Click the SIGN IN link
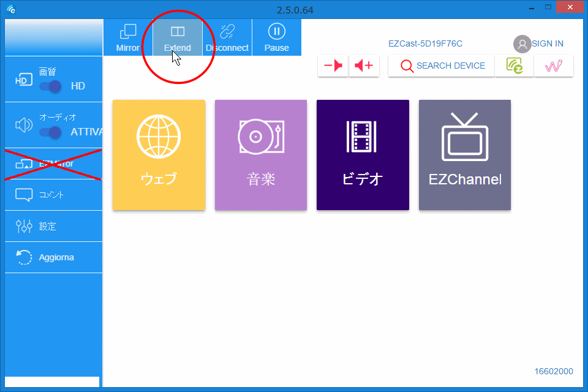 click(539, 43)
